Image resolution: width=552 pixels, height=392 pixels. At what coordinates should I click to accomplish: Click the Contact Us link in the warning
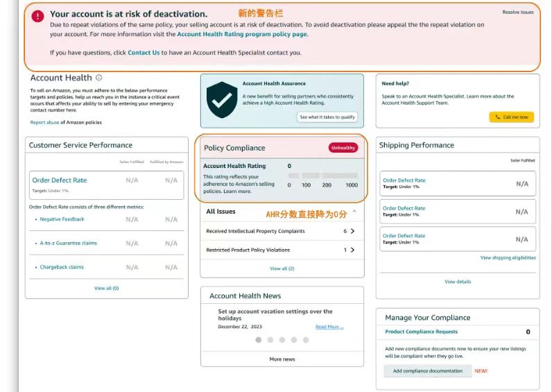(144, 53)
